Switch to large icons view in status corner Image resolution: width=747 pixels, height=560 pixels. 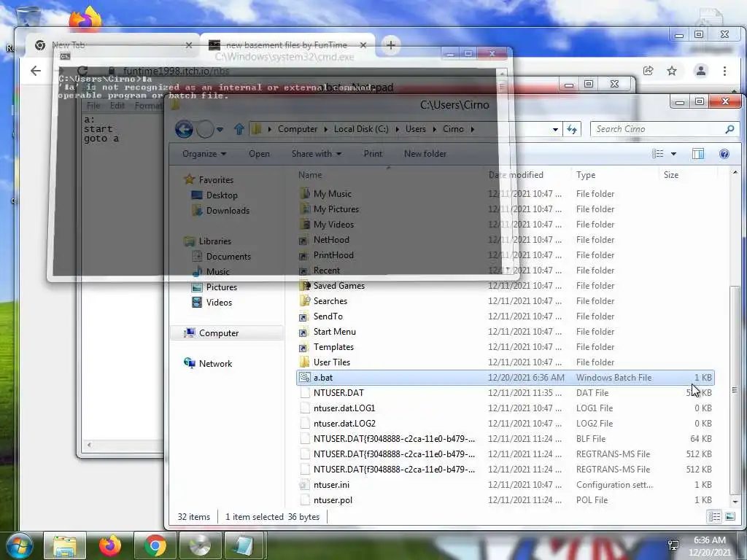point(729,517)
